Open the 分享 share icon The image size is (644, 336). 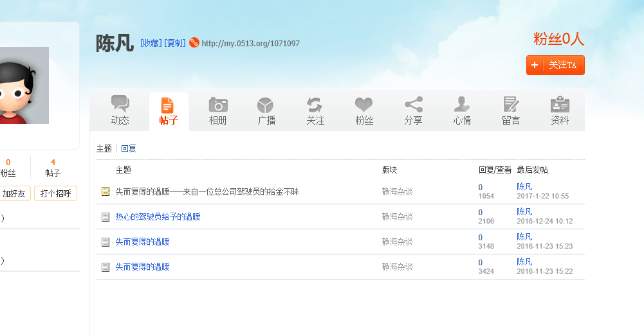[413, 105]
